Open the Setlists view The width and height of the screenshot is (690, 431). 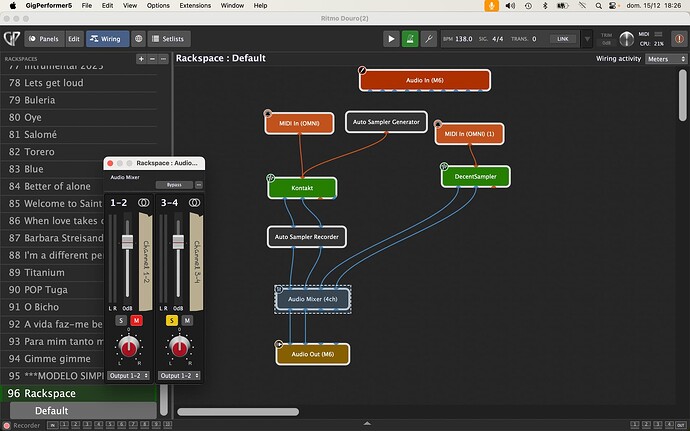click(x=169, y=39)
